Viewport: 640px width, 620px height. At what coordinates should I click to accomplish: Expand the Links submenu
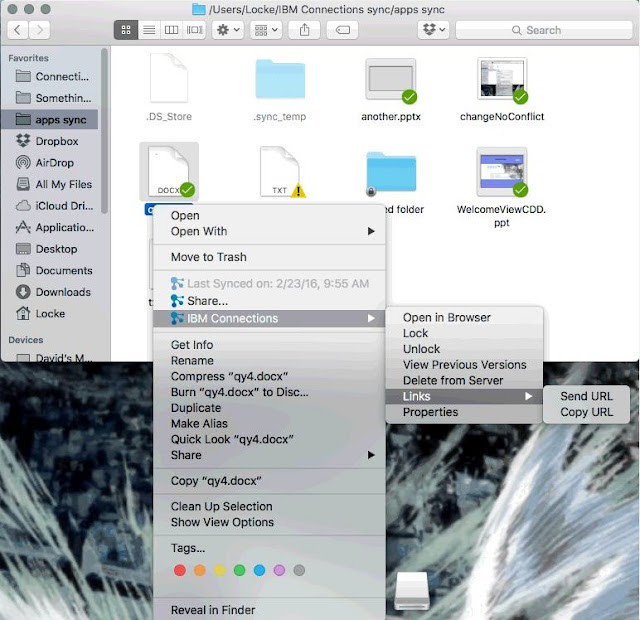point(464,396)
